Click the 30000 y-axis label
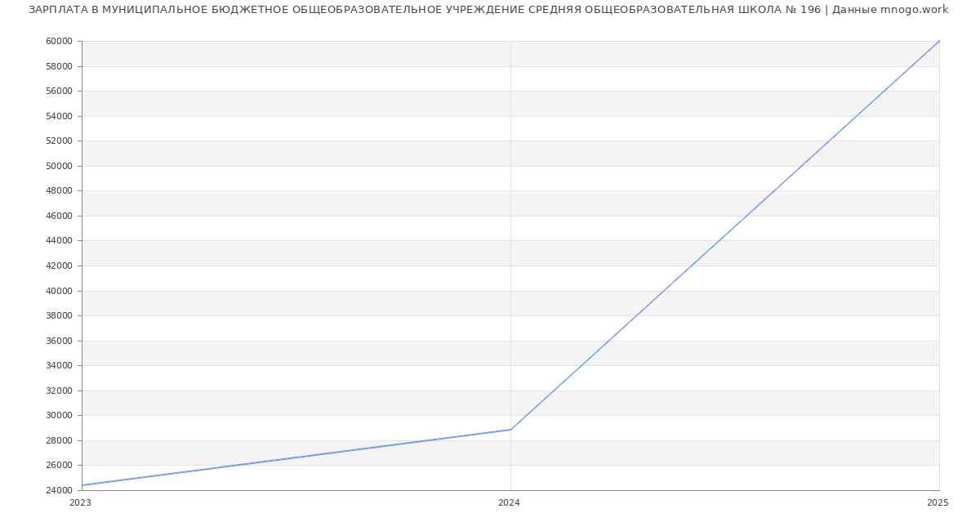The width and height of the screenshot is (980, 531). click(59, 415)
